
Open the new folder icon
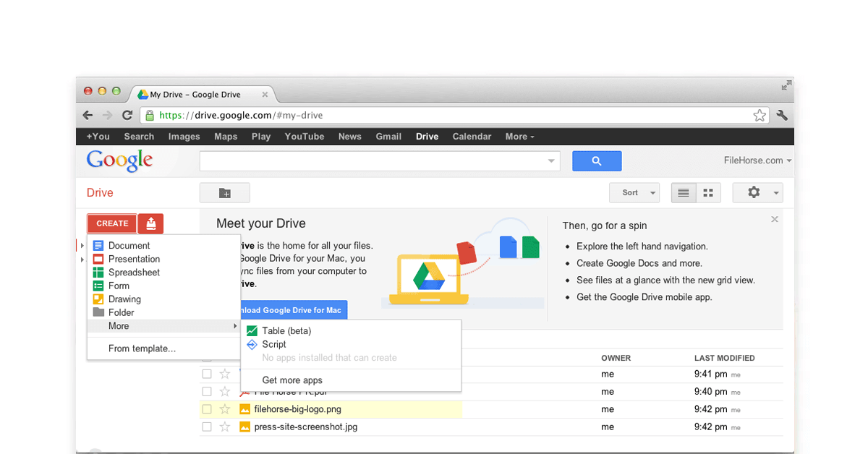224,192
